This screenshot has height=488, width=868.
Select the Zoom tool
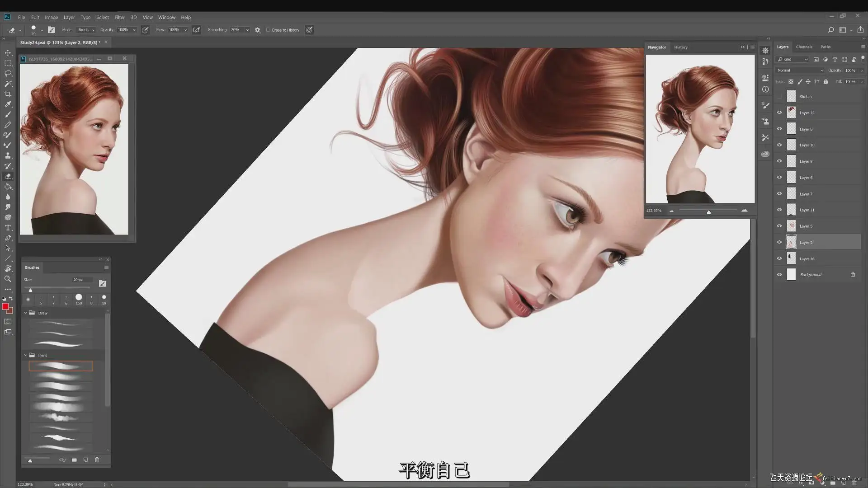pyautogui.click(x=8, y=279)
